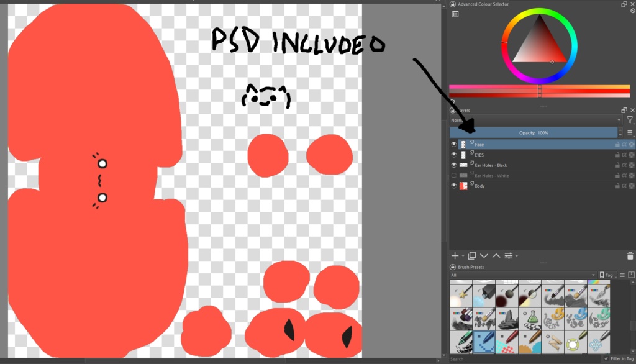The image size is (636, 364).
Task: Select the red pixel pen brush preset
Action: (507, 342)
